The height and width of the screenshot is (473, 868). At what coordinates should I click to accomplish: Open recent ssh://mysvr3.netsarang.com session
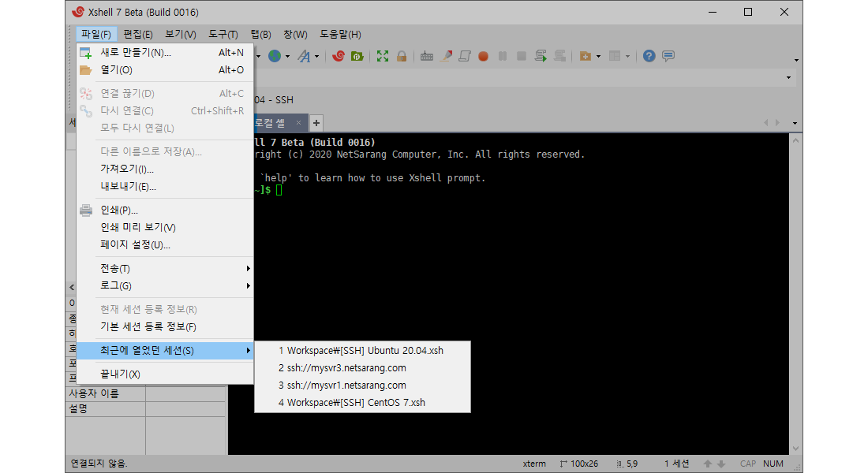click(362, 368)
